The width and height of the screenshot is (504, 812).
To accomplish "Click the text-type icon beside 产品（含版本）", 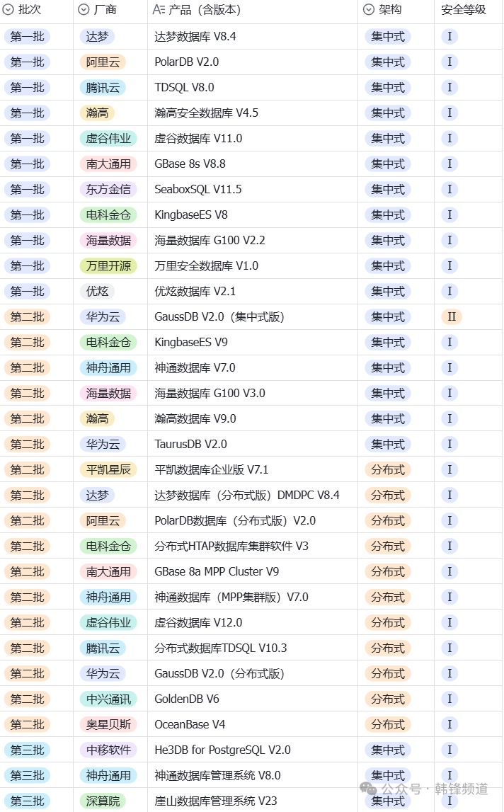I will pos(159,9).
